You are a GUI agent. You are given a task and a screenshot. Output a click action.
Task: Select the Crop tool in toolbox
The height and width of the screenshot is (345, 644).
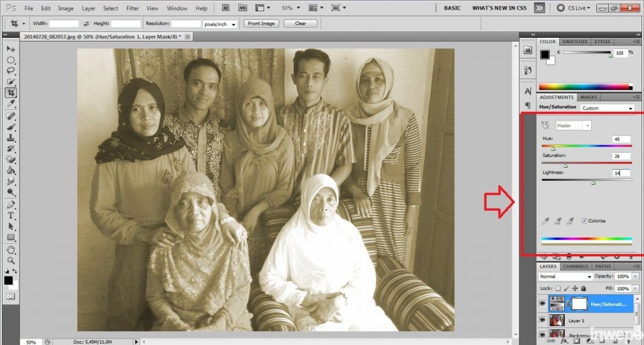(11, 93)
